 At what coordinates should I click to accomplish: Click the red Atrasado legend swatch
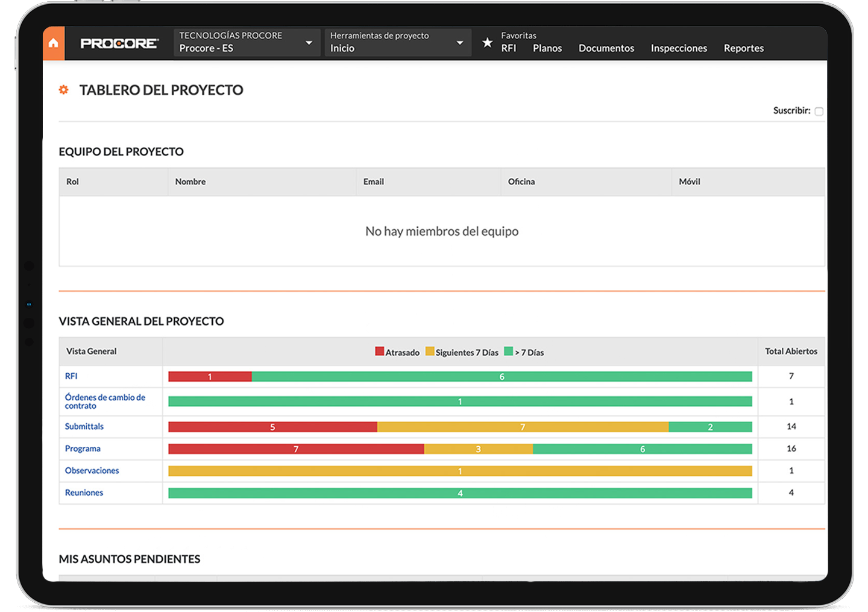[380, 351]
